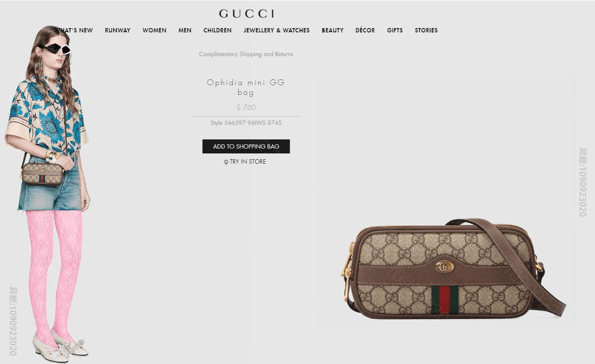Open the Stories section
The width and height of the screenshot is (595, 364).
coord(426,30)
